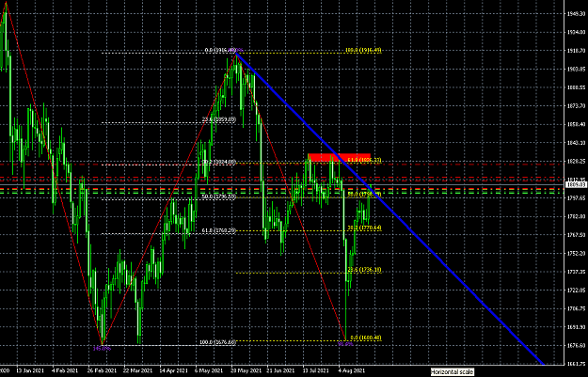Click the yellow 23.6 Fibonacci level label
The height and width of the screenshot is (377, 588).
[x=364, y=270]
